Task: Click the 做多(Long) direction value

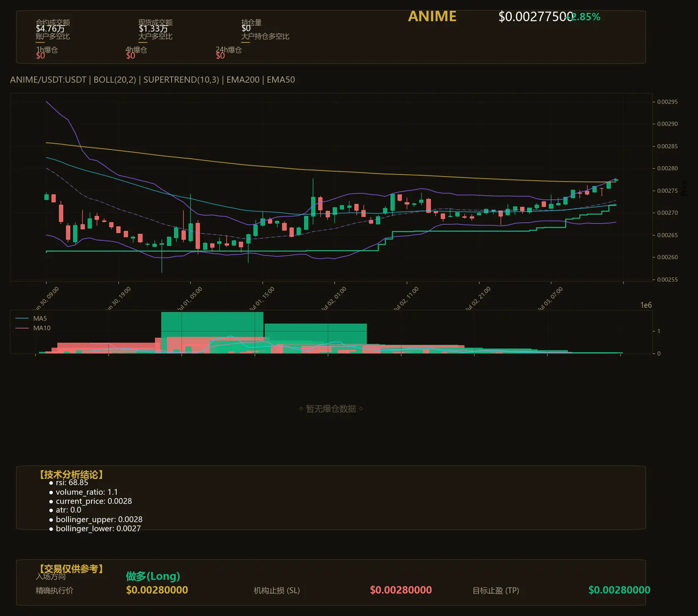Action: (x=153, y=576)
